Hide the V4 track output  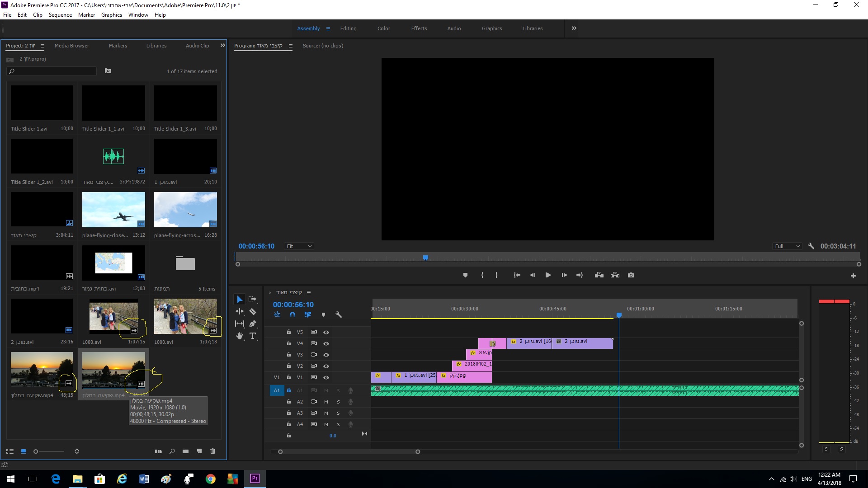326,343
